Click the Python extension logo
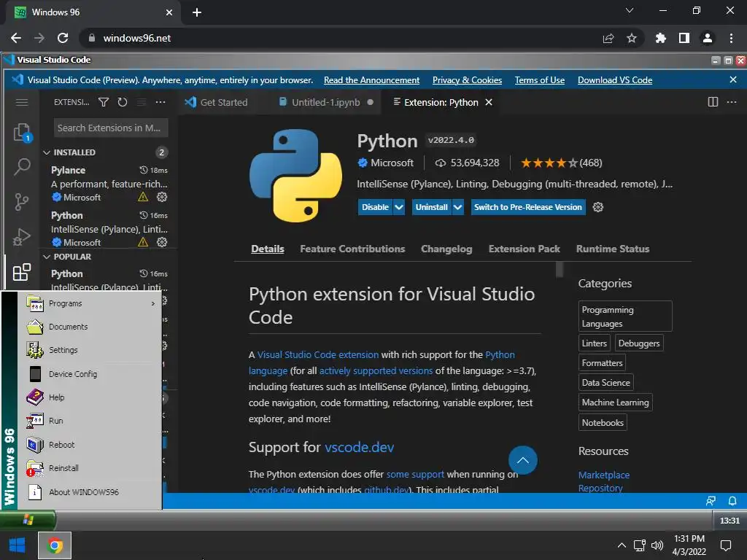The height and width of the screenshot is (560, 747). click(295, 175)
